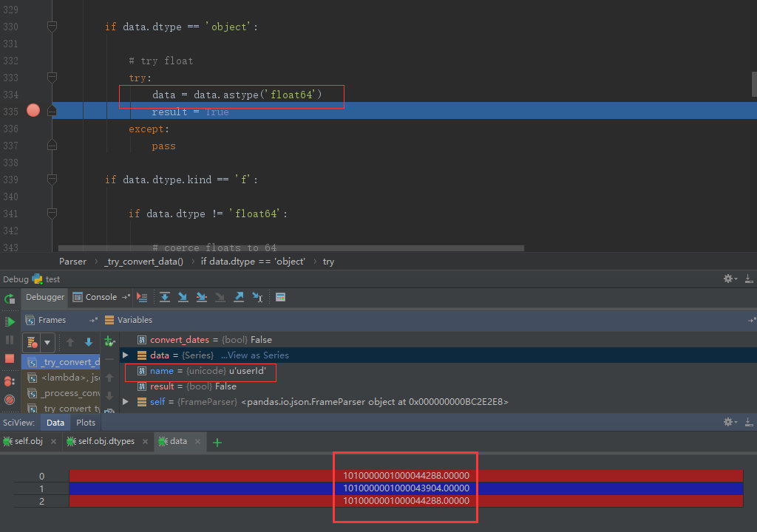757x532 pixels.
Task: Close the self.obj.dtypes tab
Action: pyautogui.click(x=144, y=441)
